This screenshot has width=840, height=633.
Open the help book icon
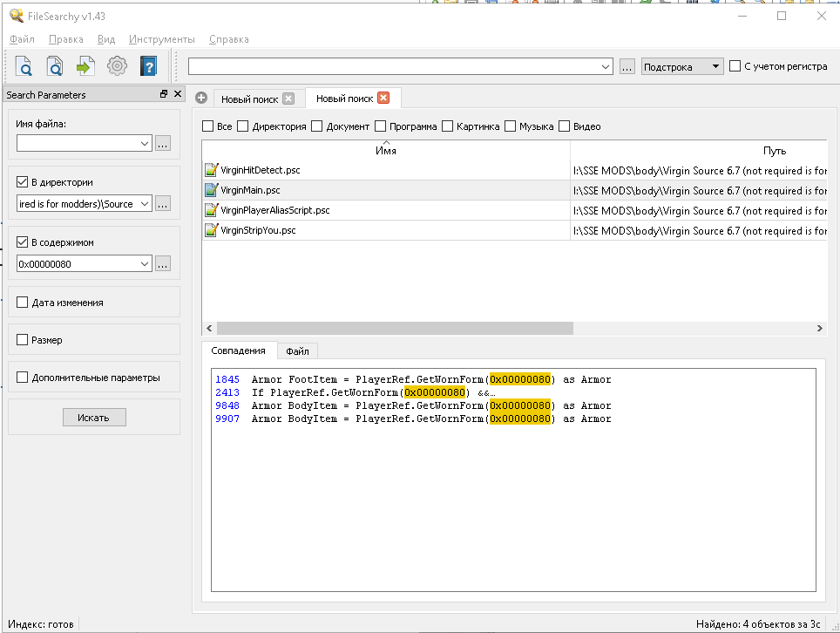coord(148,66)
